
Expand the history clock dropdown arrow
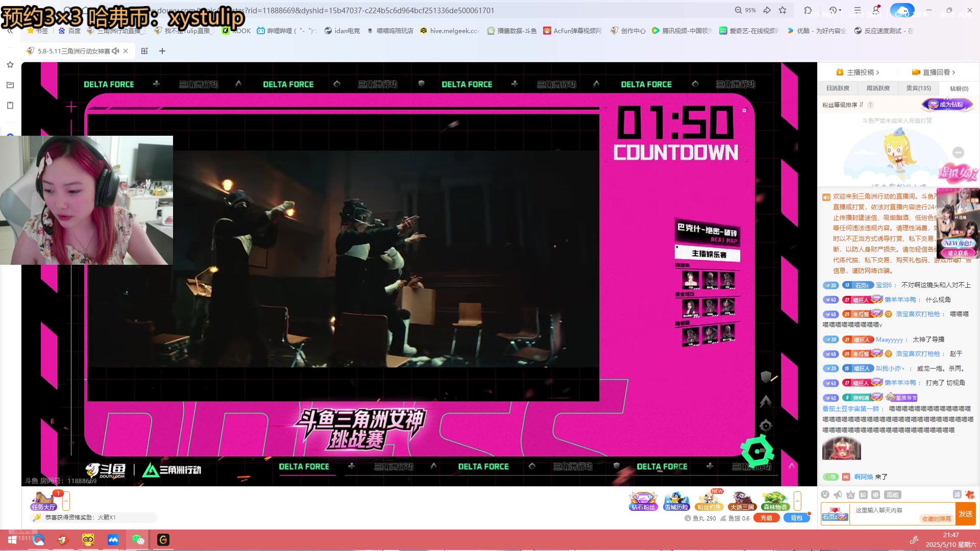pyautogui.click(x=840, y=10)
